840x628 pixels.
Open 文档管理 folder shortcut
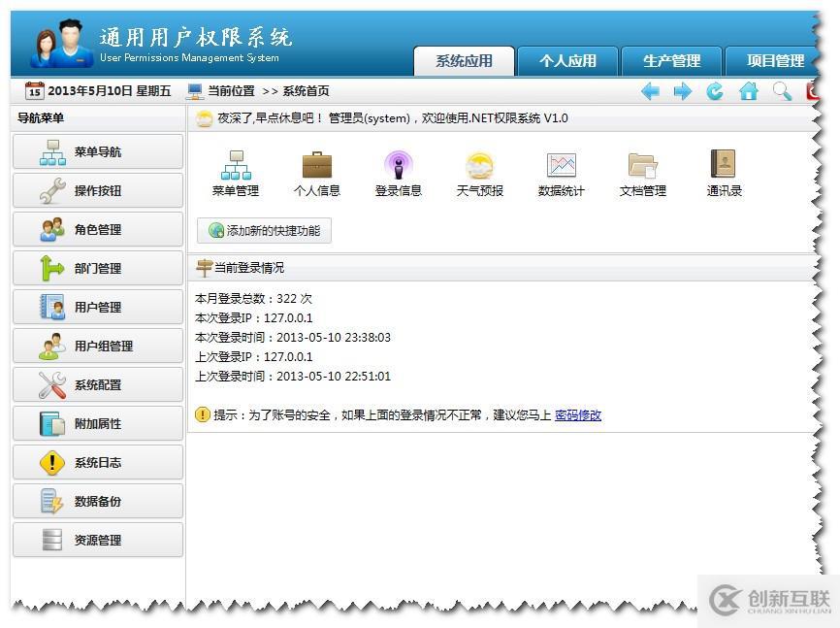pos(643,174)
